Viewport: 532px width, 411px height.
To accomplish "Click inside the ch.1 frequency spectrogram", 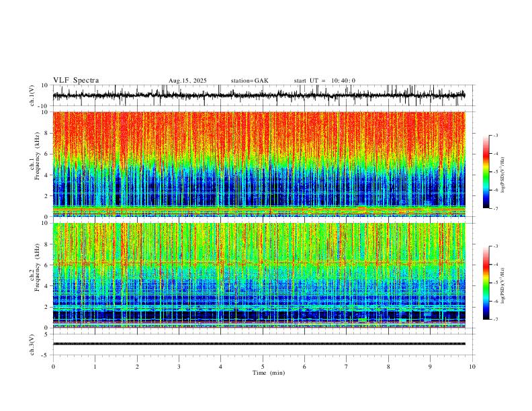I will [259, 164].
